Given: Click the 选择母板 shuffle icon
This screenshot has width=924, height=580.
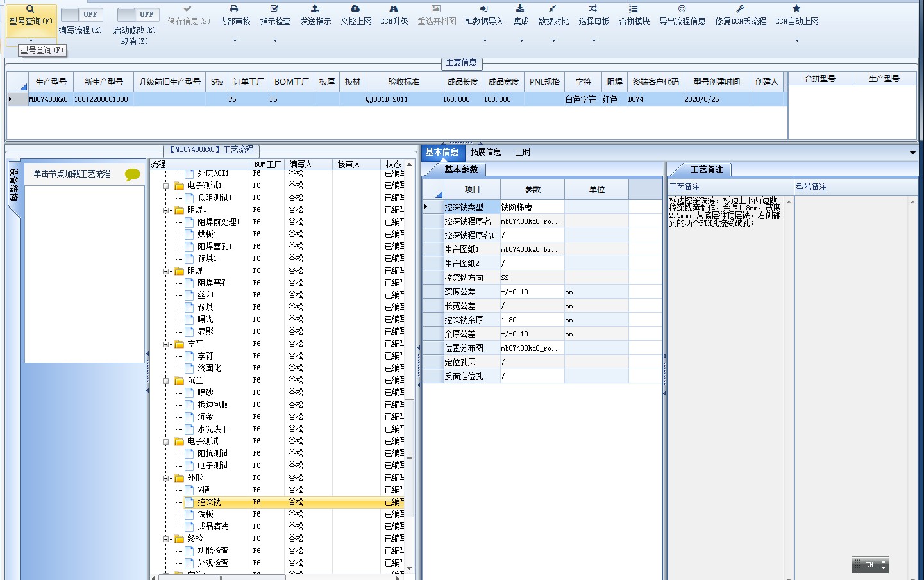Looking at the screenshot, I should pos(593,9).
